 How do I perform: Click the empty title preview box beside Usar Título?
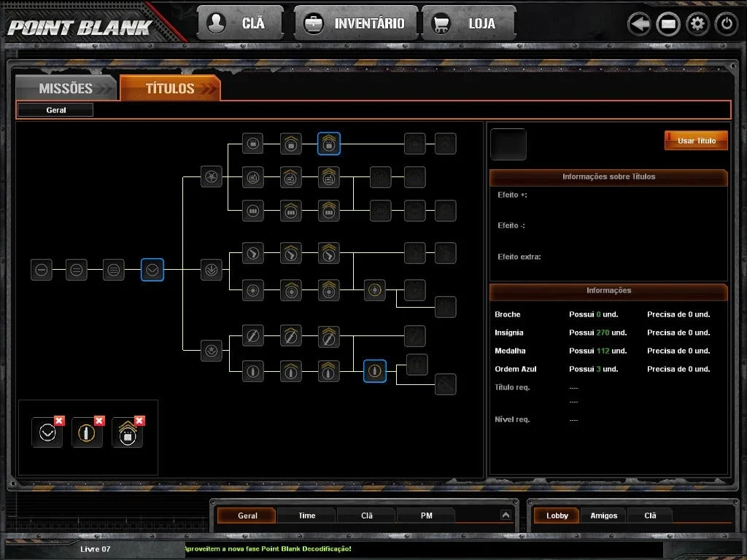(508, 144)
